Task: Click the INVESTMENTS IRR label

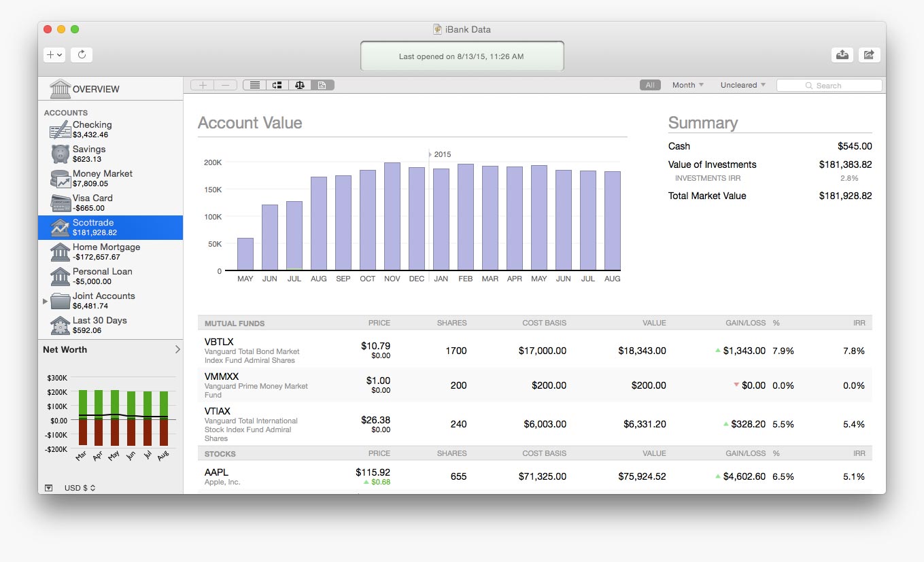Action: [708, 178]
